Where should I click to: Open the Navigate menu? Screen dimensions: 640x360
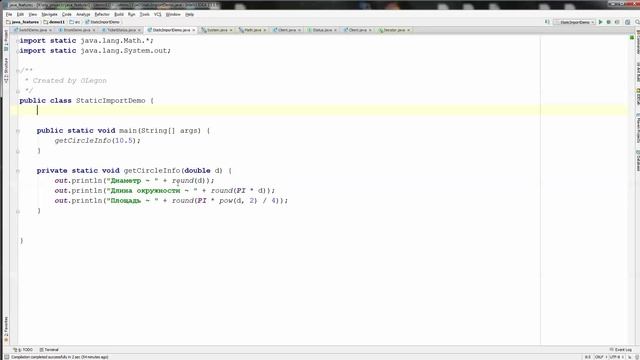[49, 14]
